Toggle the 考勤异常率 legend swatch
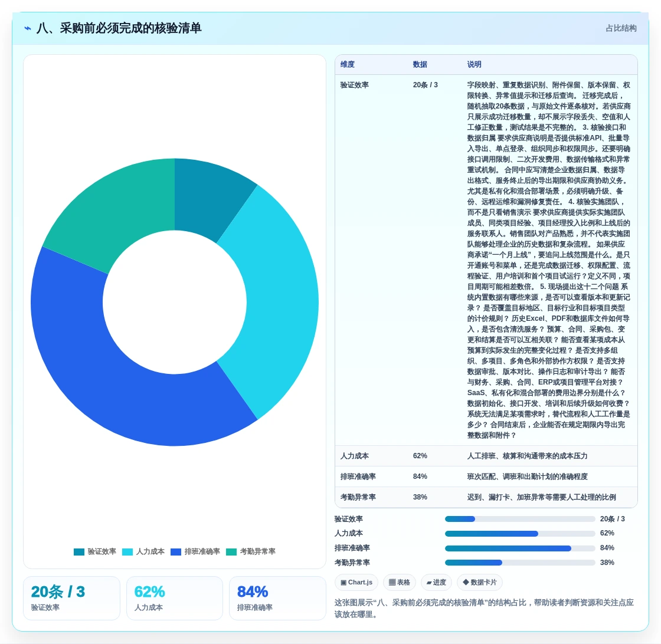This screenshot has height=644, width=661. coord(231,552)
